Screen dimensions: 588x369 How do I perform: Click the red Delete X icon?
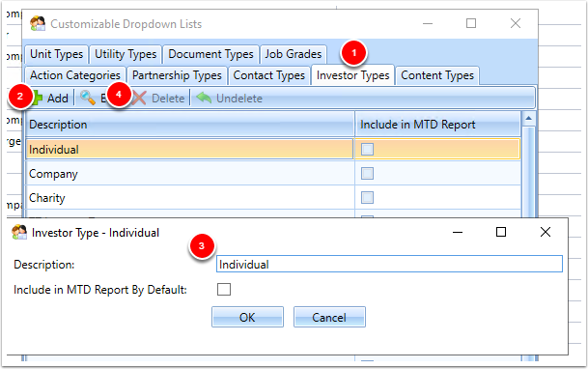coord(139,99)
